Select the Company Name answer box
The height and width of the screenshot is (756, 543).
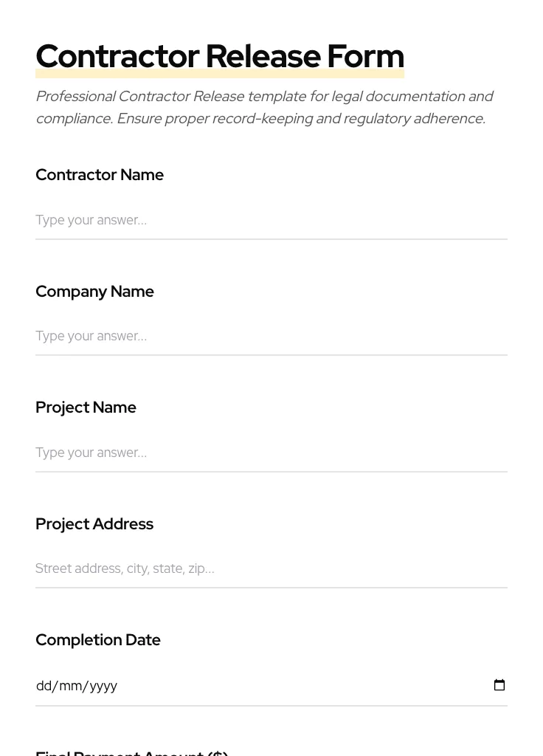tap(221, 336)
